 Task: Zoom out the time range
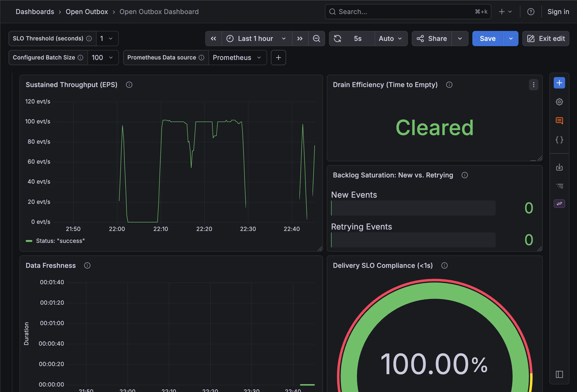(x=316, y=39)
